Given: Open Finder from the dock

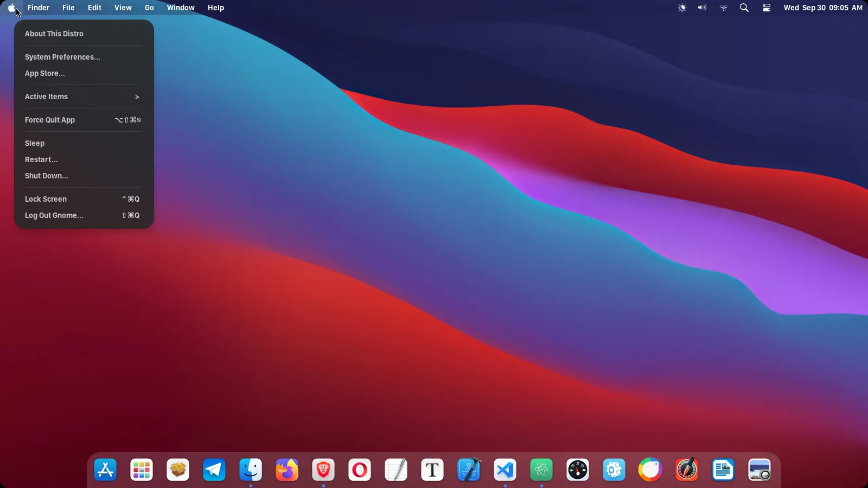Looking at the screenshot, I should (250, 470).
